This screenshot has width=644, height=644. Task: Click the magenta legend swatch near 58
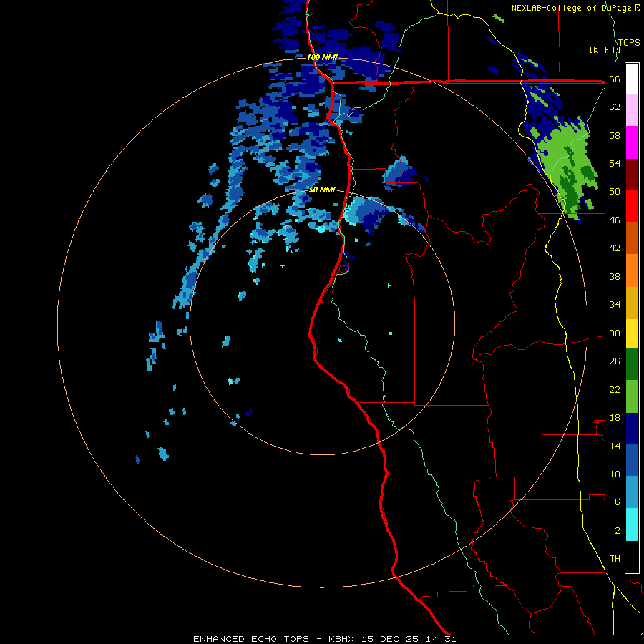(632, 142)
